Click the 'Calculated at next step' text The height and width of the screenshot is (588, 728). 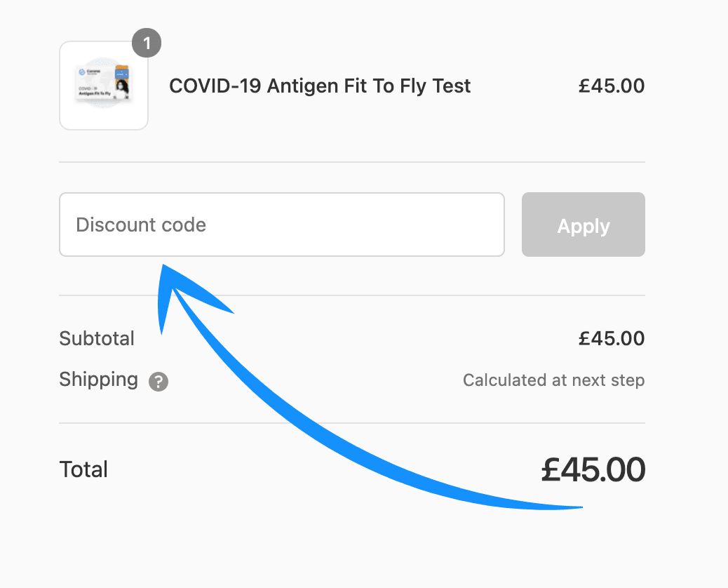point(553,380)
